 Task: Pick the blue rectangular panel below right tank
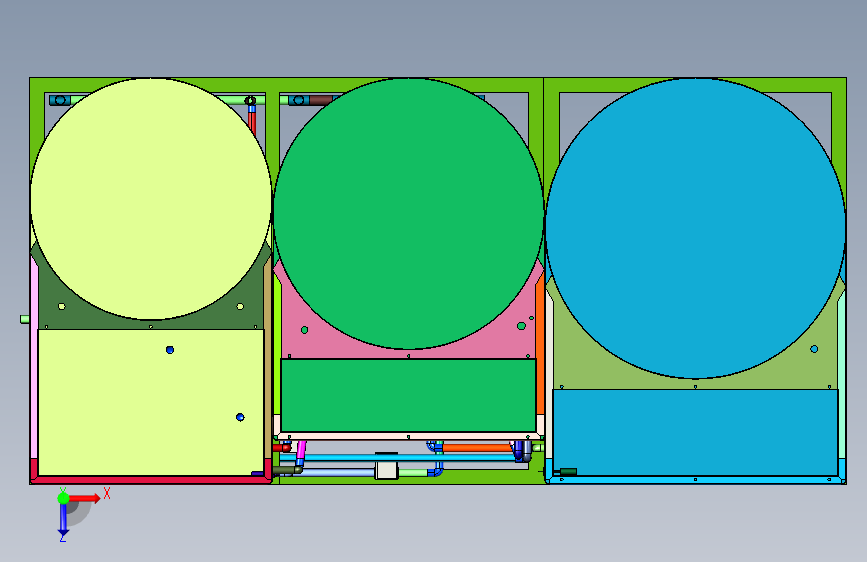[x=695, y=432]
